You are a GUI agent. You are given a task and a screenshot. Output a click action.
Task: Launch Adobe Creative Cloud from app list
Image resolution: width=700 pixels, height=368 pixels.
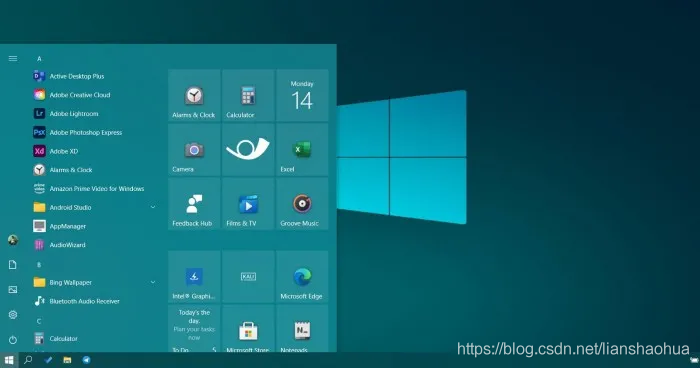point(95,95)
